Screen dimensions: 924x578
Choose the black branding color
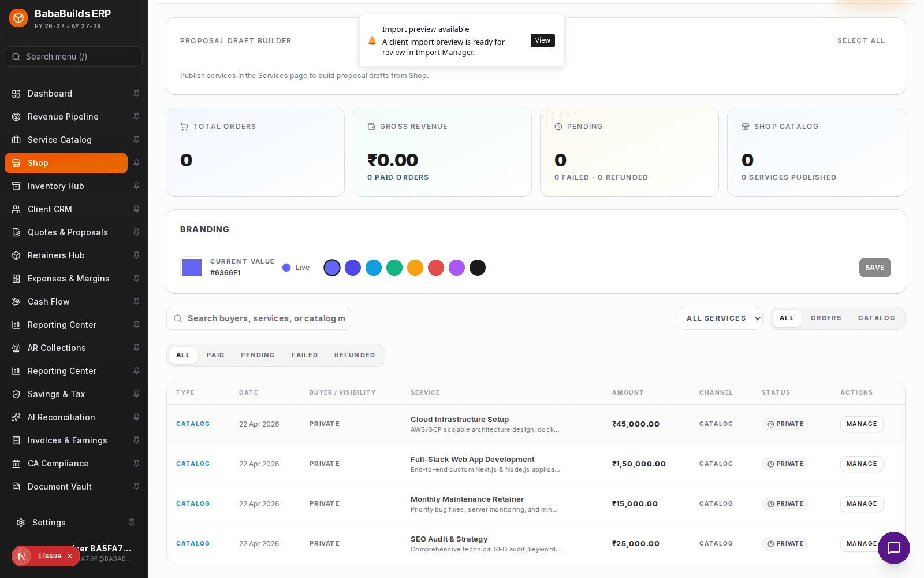coord(478,268)
